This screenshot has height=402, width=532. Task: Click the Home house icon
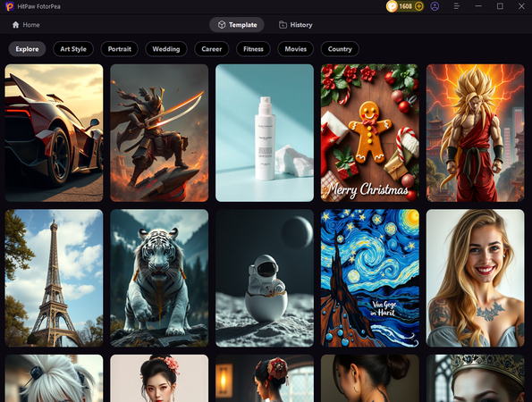pyautogui.click(x=15, y=25)
